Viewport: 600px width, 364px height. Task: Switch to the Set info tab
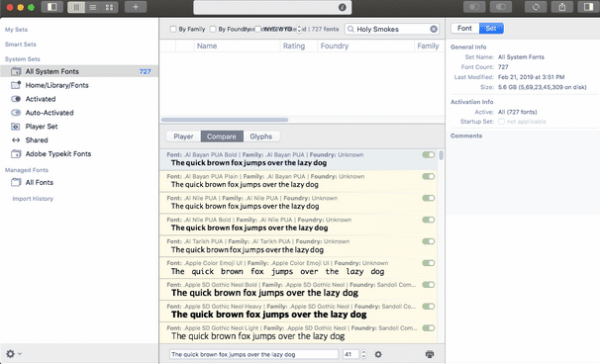pyautogui.click(x=491, y=29)
